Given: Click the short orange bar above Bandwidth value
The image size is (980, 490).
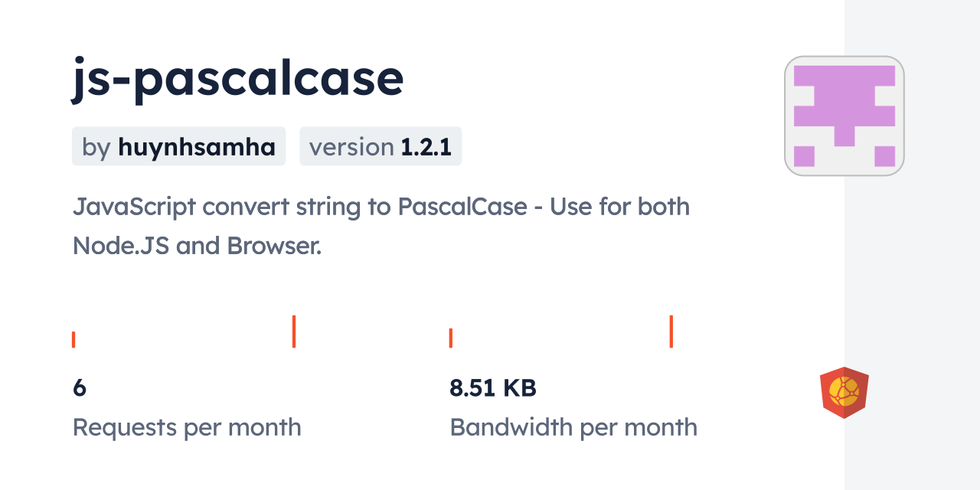Looking at the screenshot, I should (451, 338).
